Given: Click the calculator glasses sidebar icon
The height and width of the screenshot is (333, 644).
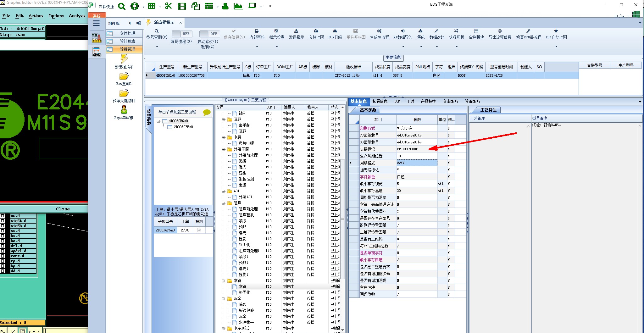Looking at the screenshot, I should 97,52.
